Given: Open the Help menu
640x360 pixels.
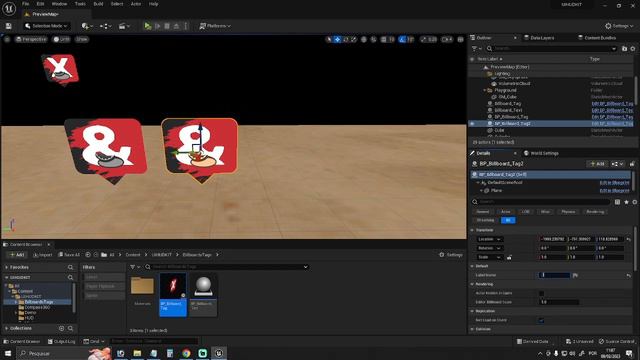Looking at the screenshot, I should (x=153, y=4).
